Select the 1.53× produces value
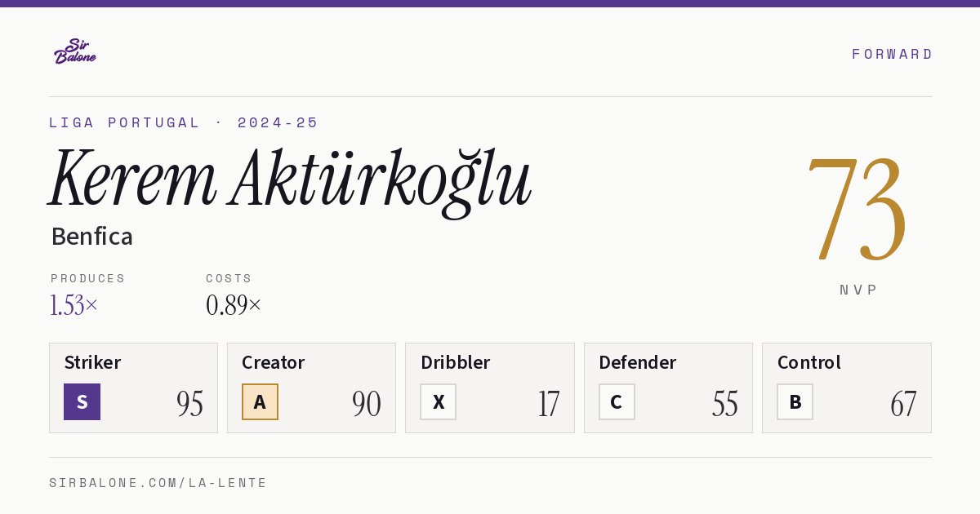Screen dimensions: 980x514 pyautogui.click(x=74, y=305)
